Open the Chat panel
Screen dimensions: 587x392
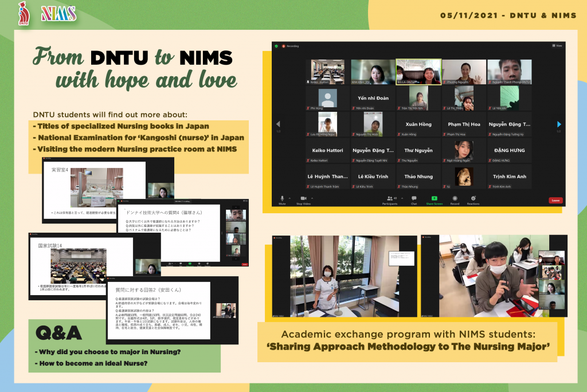[x=414, y=200]
